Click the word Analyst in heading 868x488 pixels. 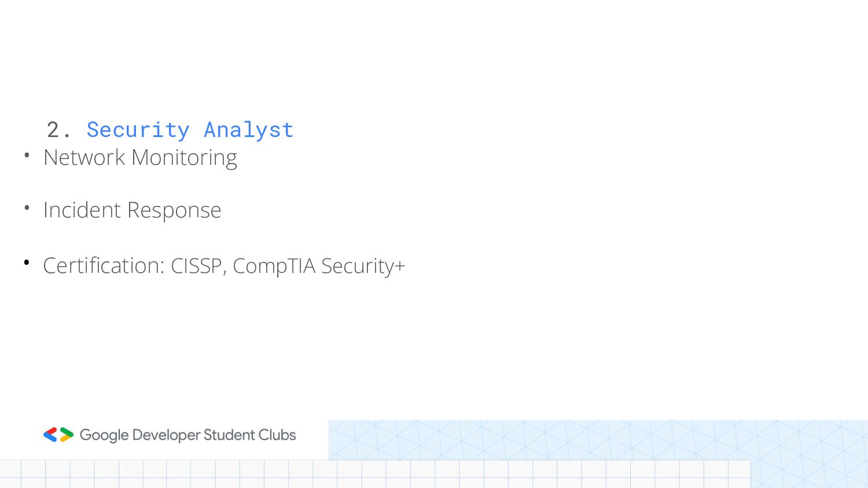tap(249, 130)
